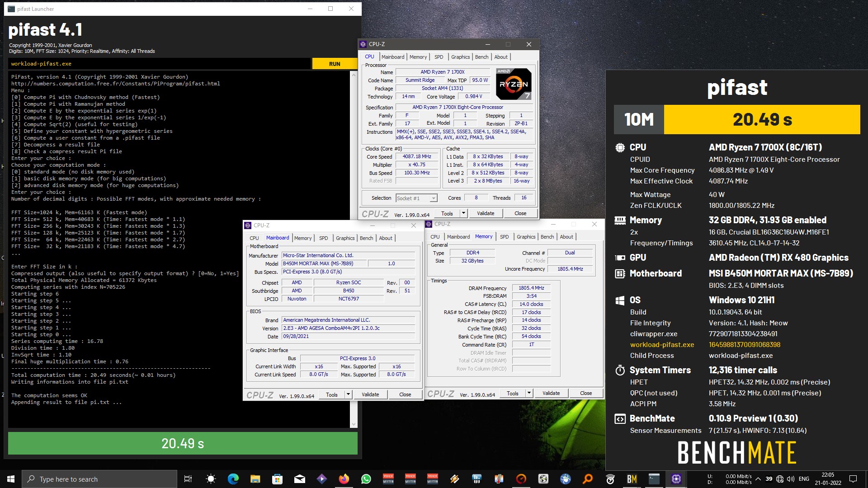Click the pifast console scrollbar up arrow
Screen dimensions: 868x488
click(x=354, y=75)
